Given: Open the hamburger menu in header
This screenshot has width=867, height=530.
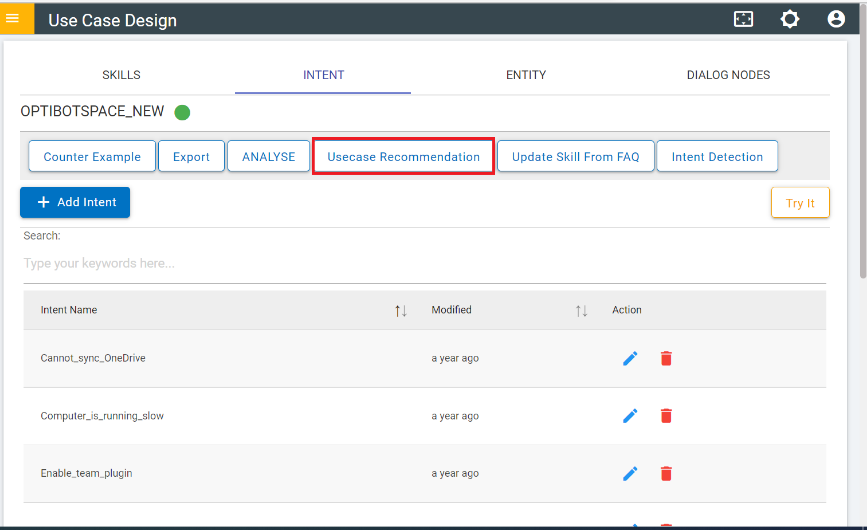Looking at the screenshot, I should [x=13, y=19].
